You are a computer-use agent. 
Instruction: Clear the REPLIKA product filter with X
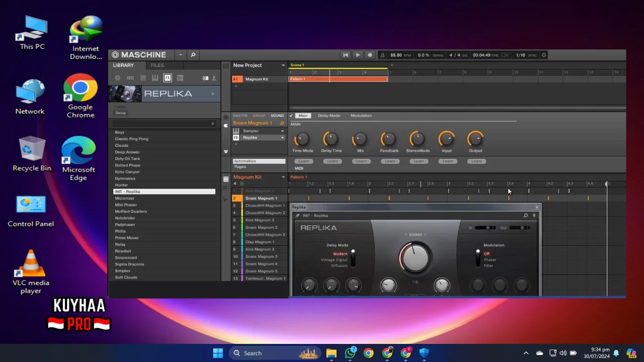click(212, 94)
